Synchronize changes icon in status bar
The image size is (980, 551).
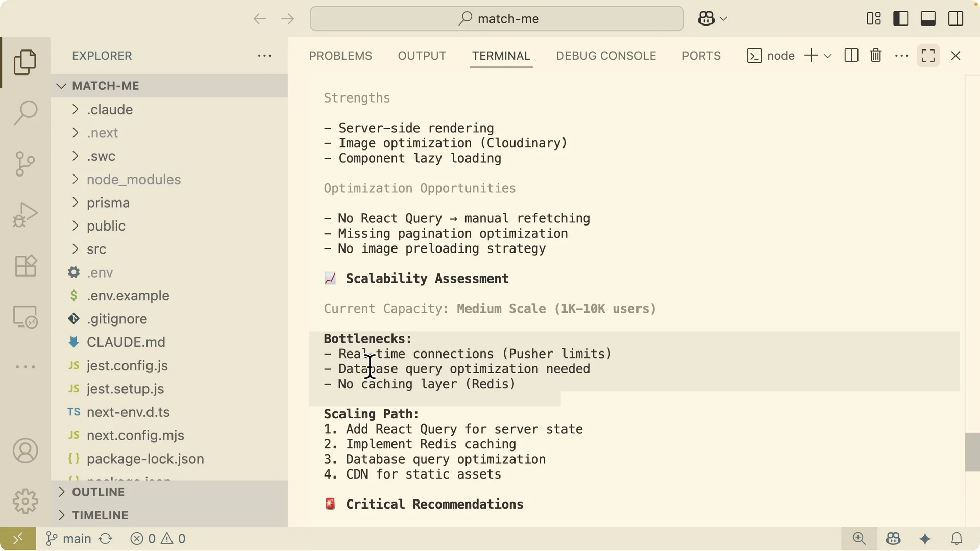[106, 539]
